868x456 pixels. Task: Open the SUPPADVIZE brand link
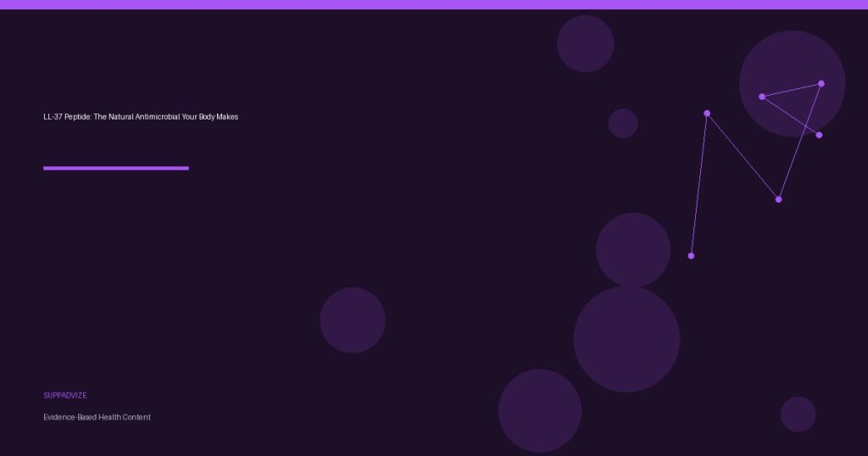[65, 396]
